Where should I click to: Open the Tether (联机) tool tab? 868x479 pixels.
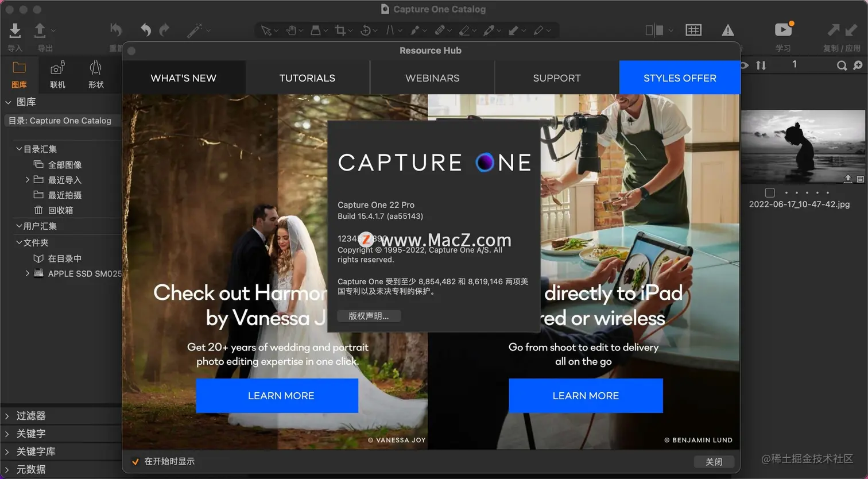tap(57, 75)
